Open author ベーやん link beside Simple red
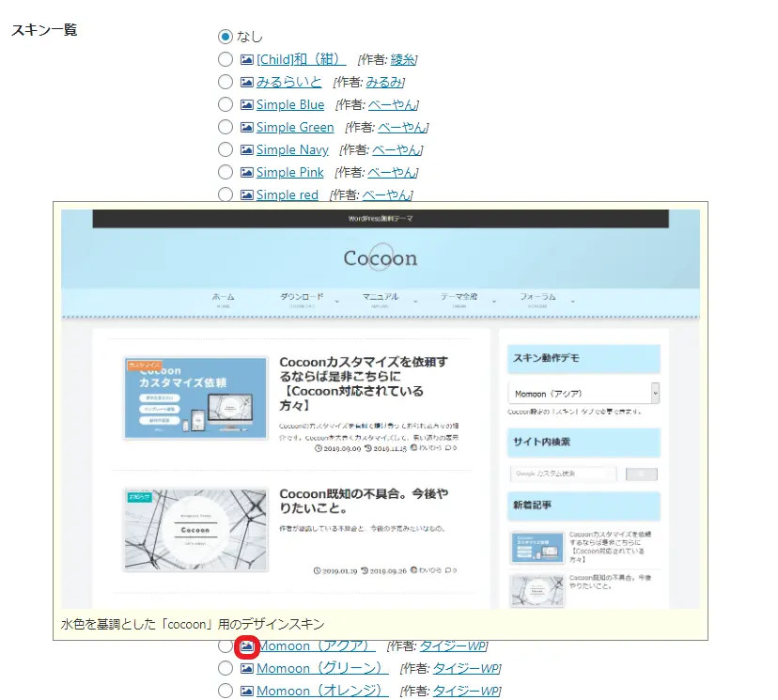Viewport: 778px width, 700px height. tap(386, 195)
